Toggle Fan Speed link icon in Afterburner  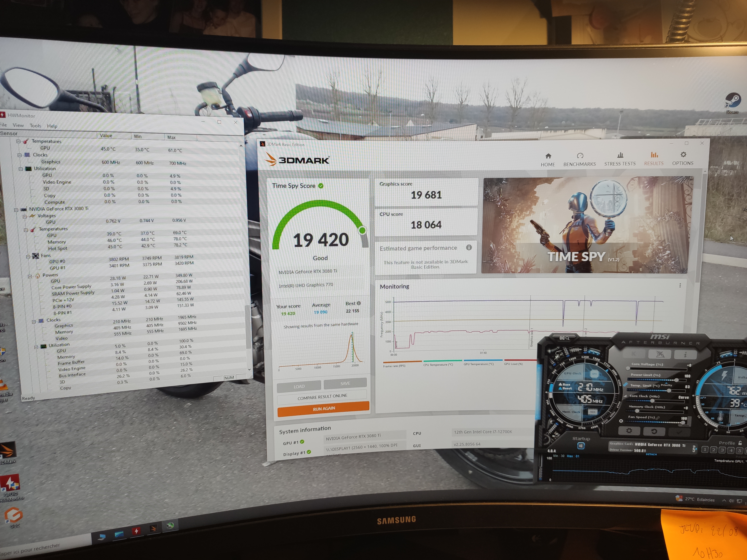click(x=658, y=418)
